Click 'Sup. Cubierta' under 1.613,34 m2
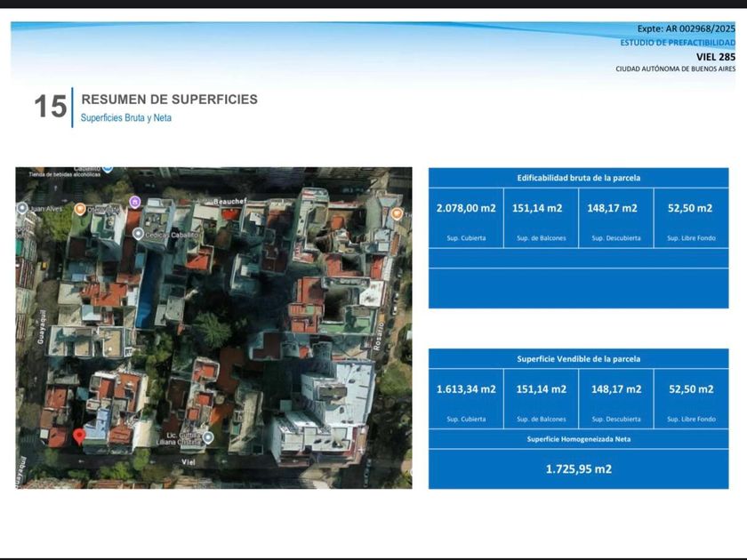The height and width of the screenshot is (560, 747). click(x=466, y=419)
